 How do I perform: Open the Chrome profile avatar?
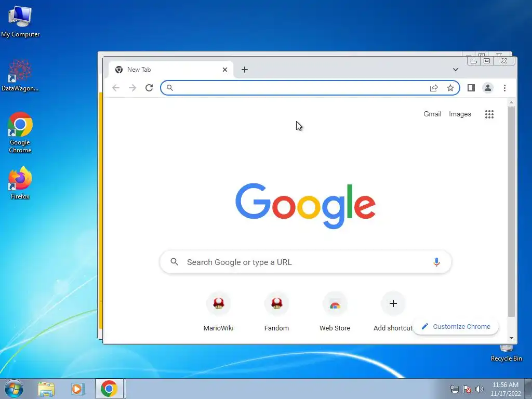pyautogui.click(x=487, y=88)
